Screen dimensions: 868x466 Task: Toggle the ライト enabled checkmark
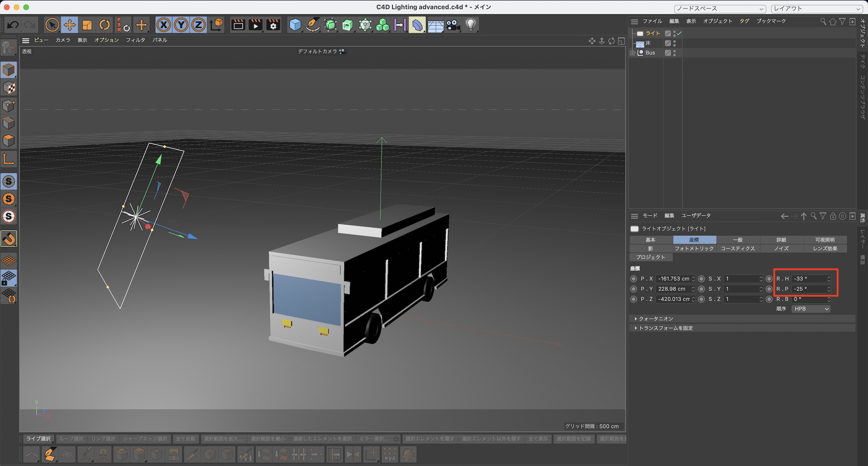679,33
